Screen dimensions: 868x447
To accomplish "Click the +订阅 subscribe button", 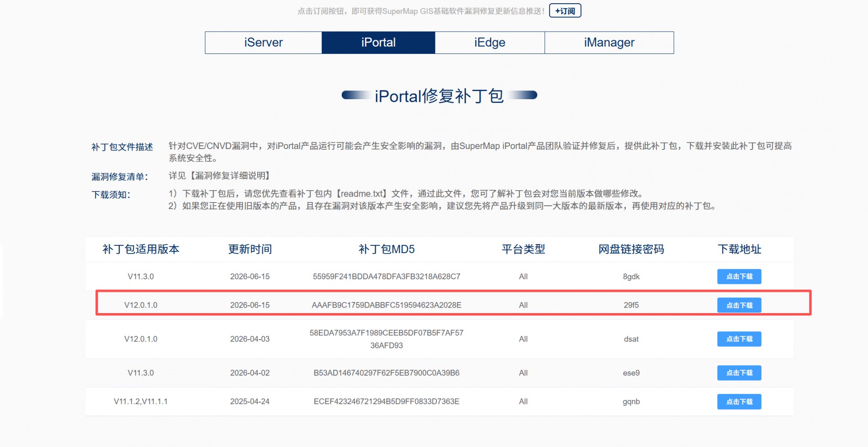I will tap(565, 11).
